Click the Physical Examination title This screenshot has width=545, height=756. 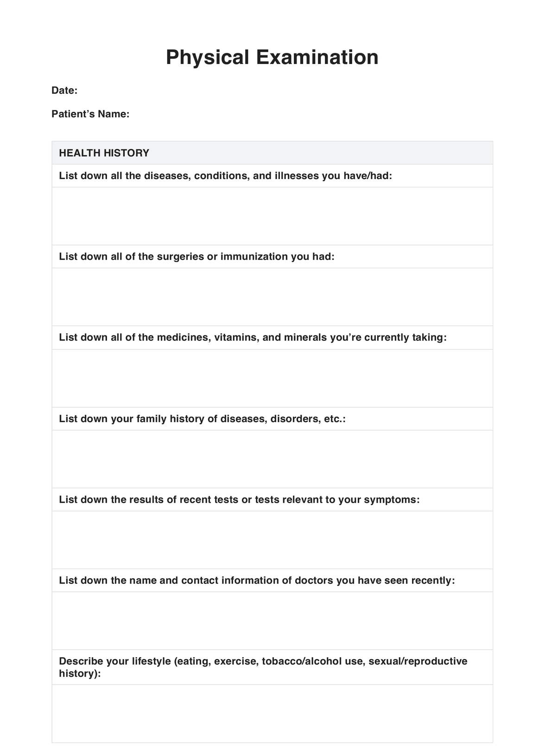coord(272,58)
